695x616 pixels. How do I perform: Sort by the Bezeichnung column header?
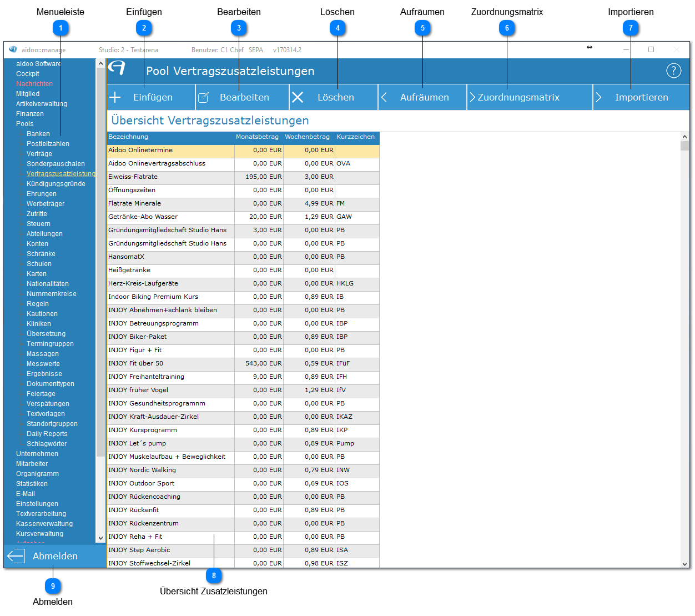click(170, 137)
